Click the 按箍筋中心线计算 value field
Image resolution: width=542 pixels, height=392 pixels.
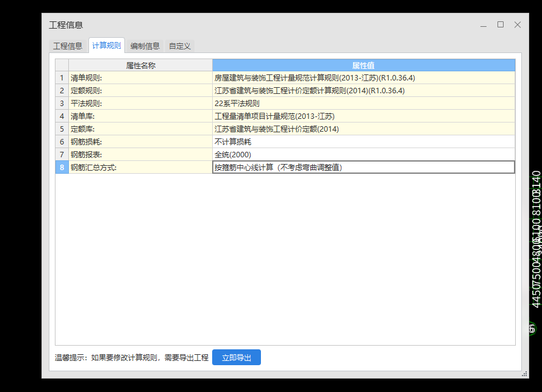(x=363, y=167)
